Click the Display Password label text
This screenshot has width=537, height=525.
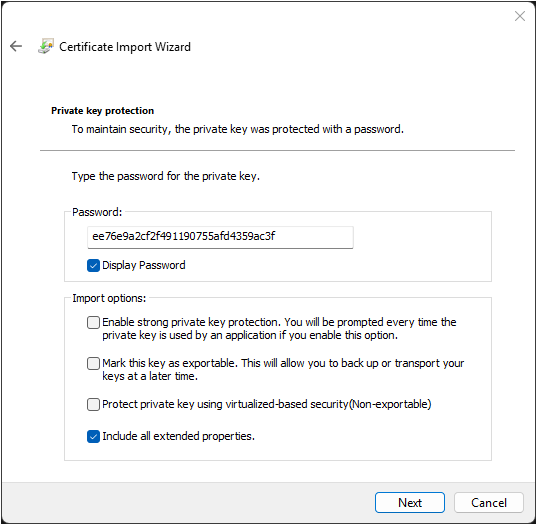[x=144, y=265]
